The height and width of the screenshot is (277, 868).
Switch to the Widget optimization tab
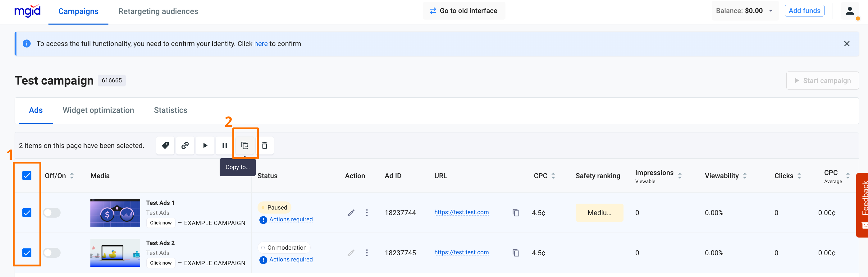(x=98, y=110)
